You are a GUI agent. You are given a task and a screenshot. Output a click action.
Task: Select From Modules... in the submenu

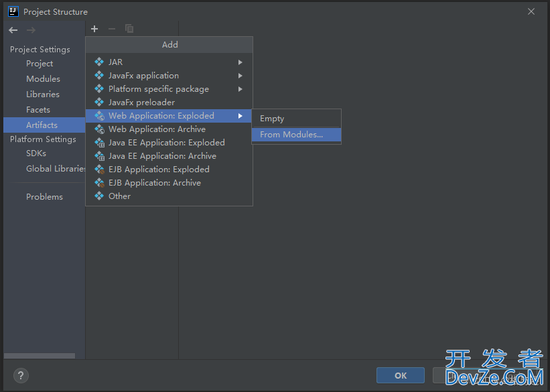296,135
